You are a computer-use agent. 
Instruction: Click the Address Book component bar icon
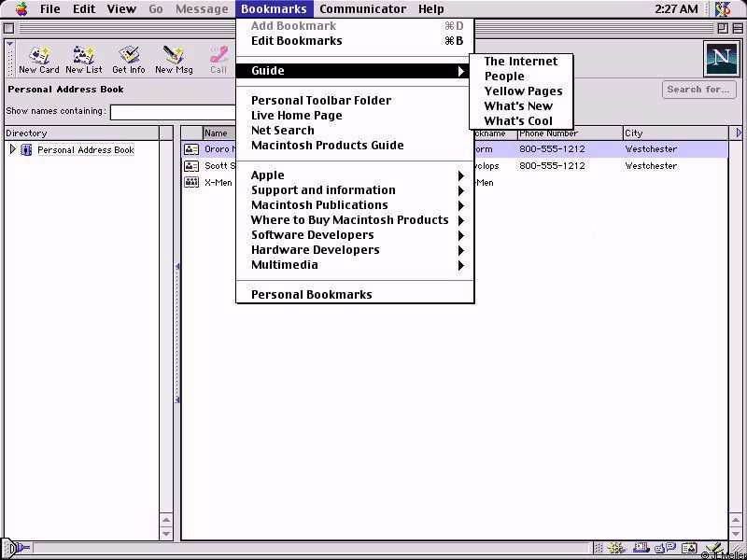[689, 549]
